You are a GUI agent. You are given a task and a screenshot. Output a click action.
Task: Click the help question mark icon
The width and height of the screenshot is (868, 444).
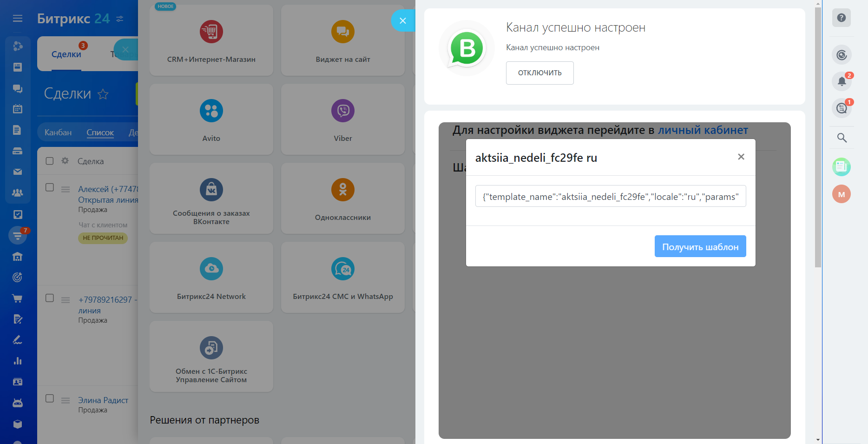(841, 18)
